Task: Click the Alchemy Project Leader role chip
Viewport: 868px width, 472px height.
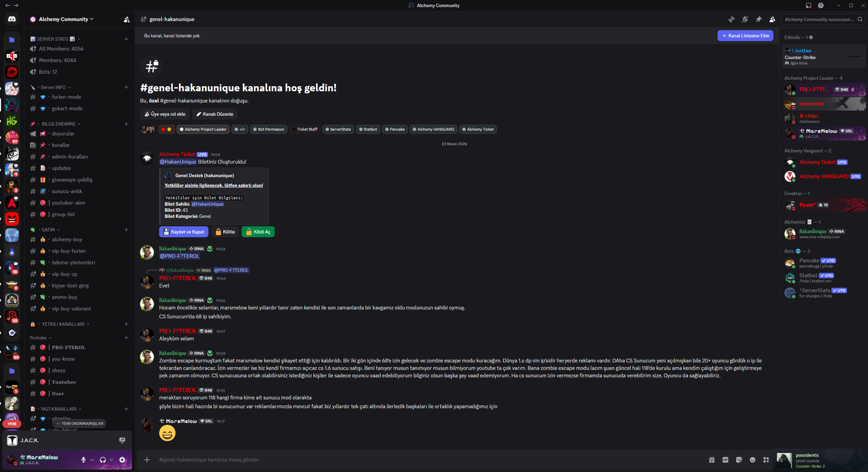Action: coord(203,129)
